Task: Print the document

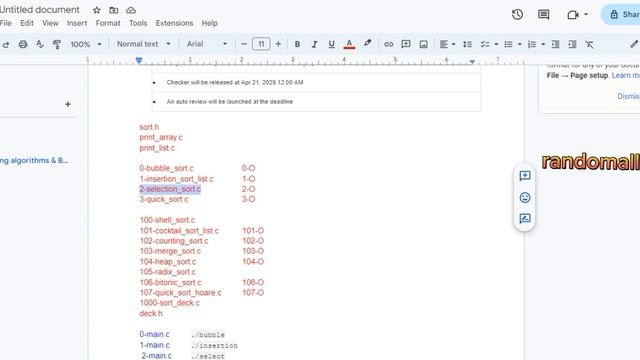Action: tap(23, 44)
